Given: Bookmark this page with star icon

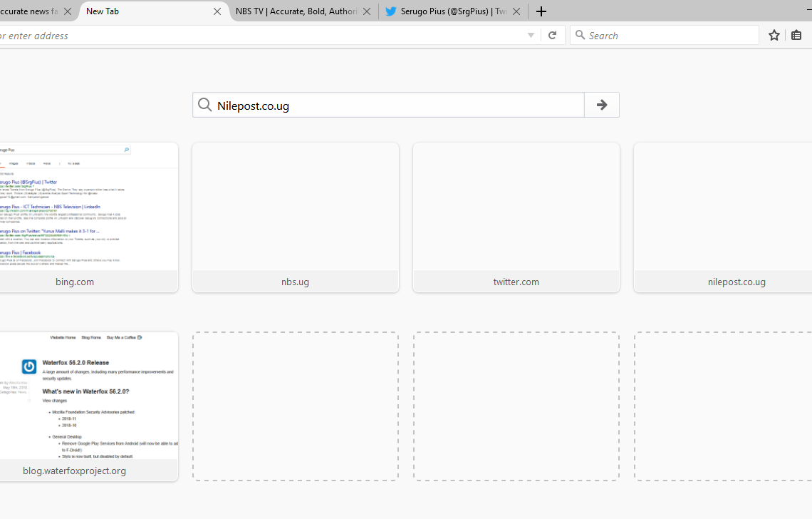Looking at the screenshot, I should point(774,35).
